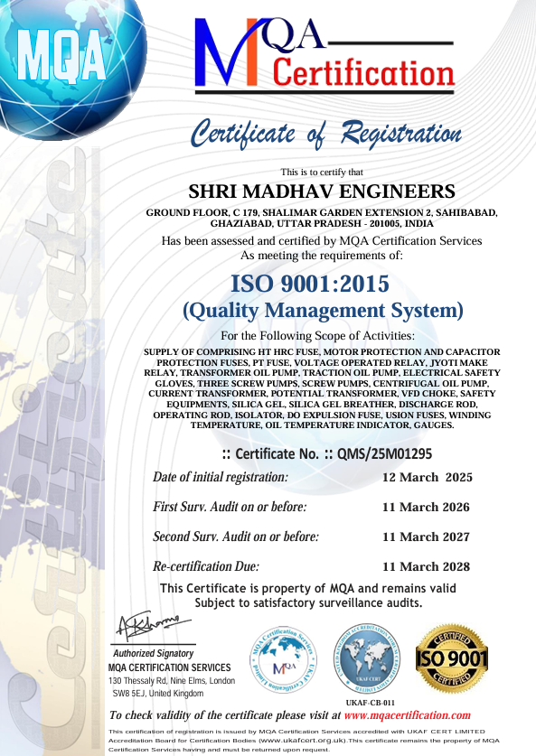Click 'This Certificate is property of MQA' line

(x=308, y=588)
